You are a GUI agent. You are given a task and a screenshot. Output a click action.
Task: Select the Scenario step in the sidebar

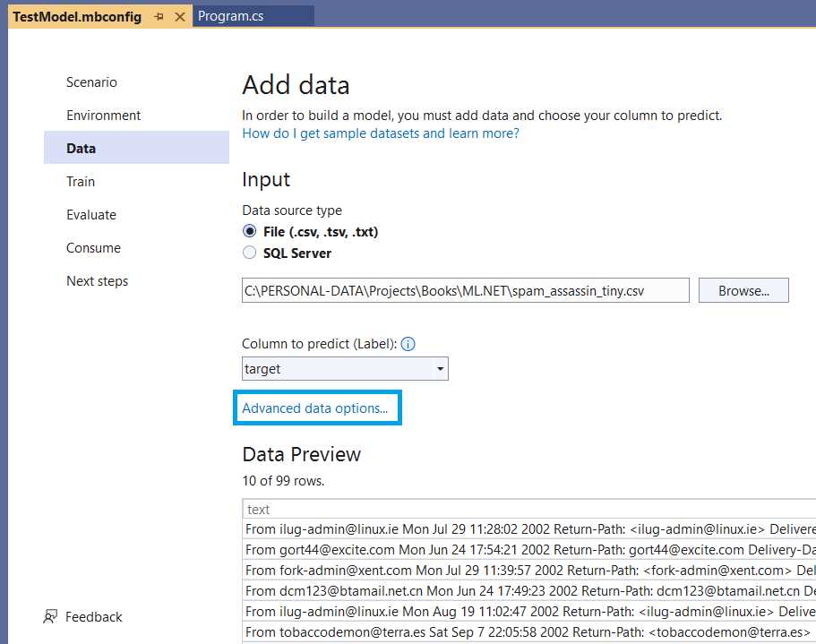91,82
